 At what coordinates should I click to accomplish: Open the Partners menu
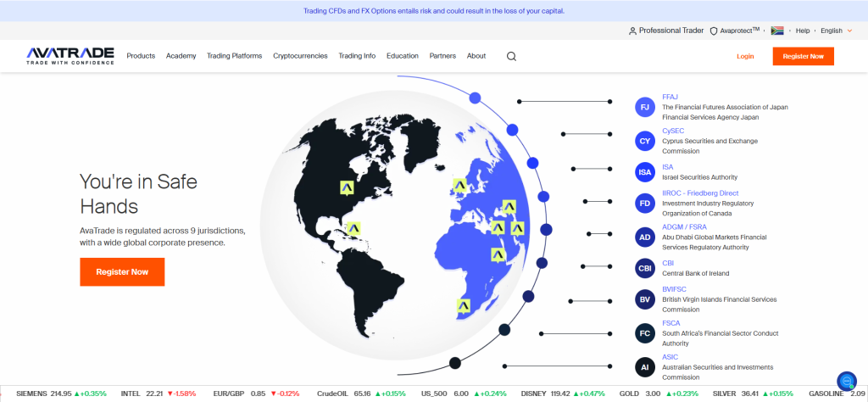pos(442,56)
